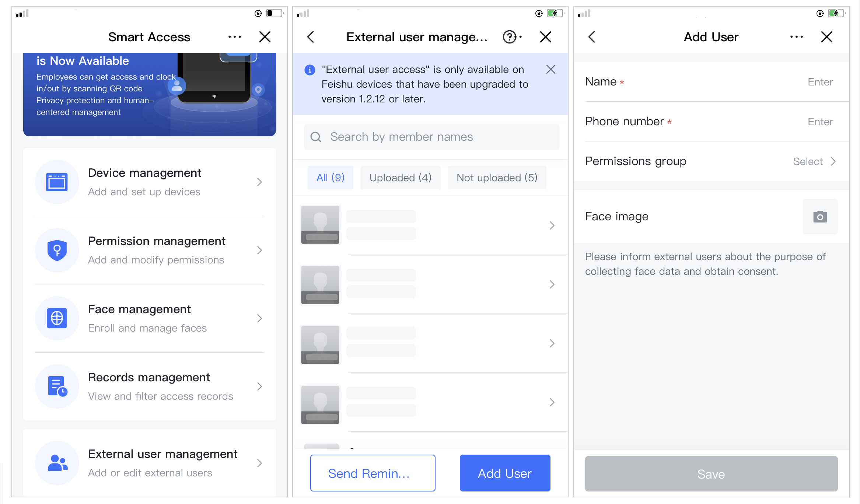Tap the Save button on Add User form
Image resolution: width=860 pixels, height=504 pixels.
(x=711, y=474)
